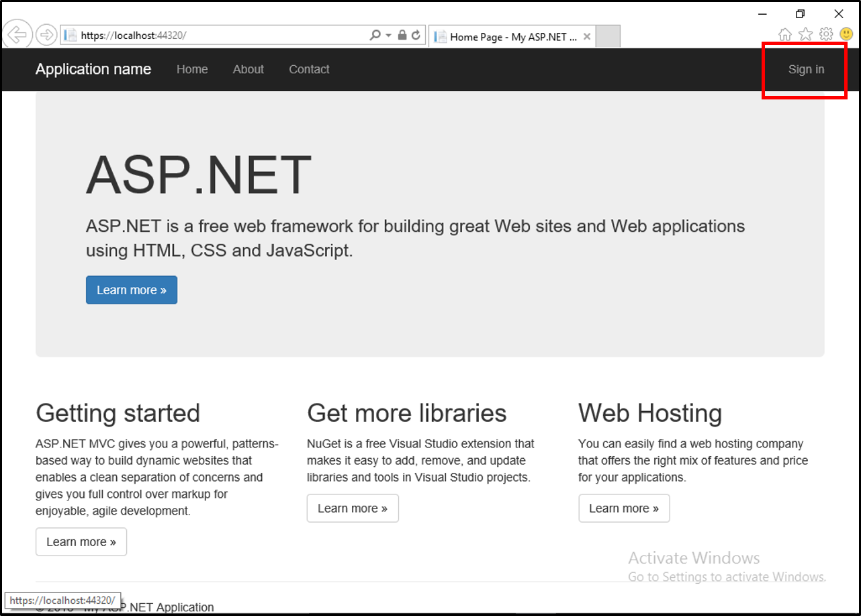Open the Contact nav link
861x616 pixels.
tap(309, 69)
